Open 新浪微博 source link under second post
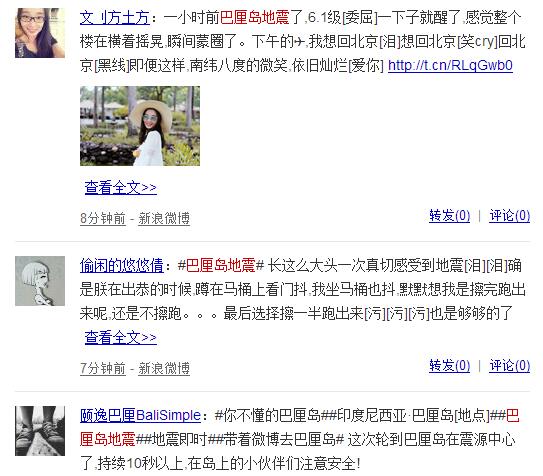The image size is (543, 476). (x=164, y=368)
